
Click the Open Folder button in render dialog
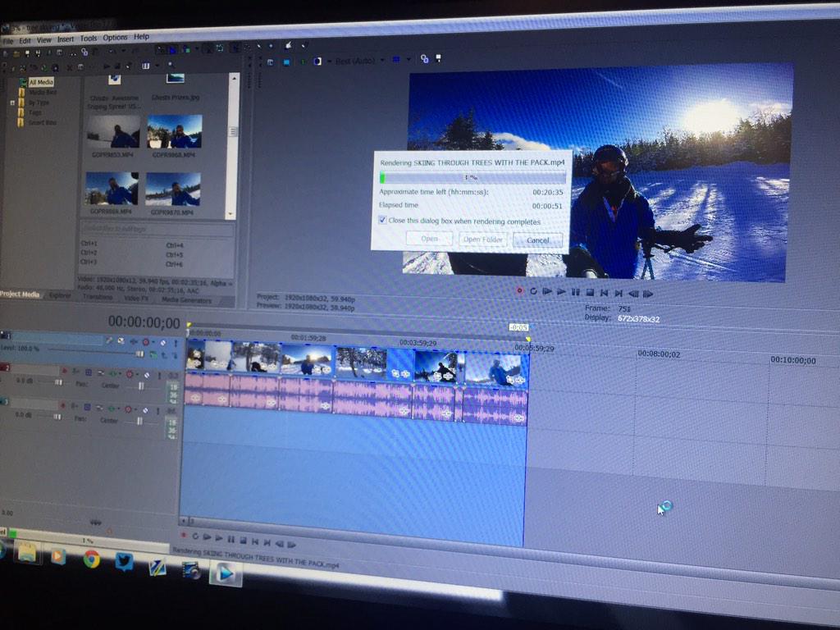482,239
